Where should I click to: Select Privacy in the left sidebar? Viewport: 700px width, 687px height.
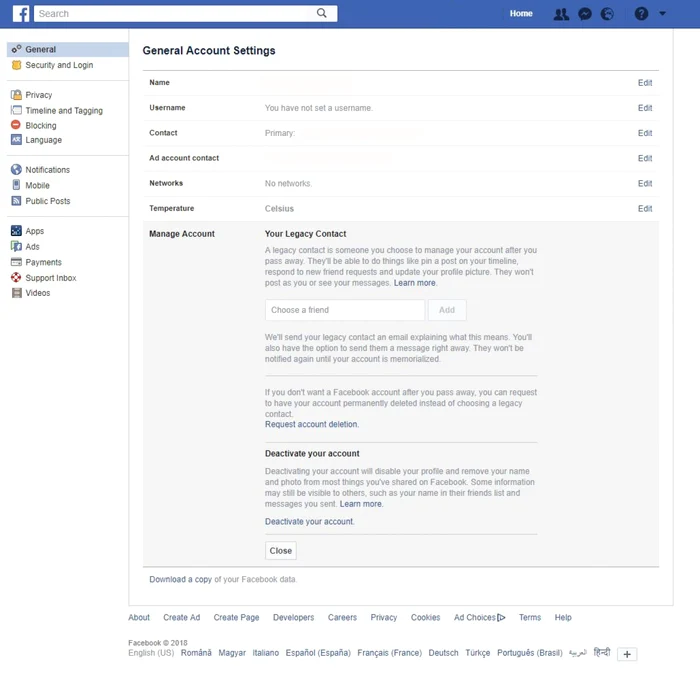(x=39, y=95)
